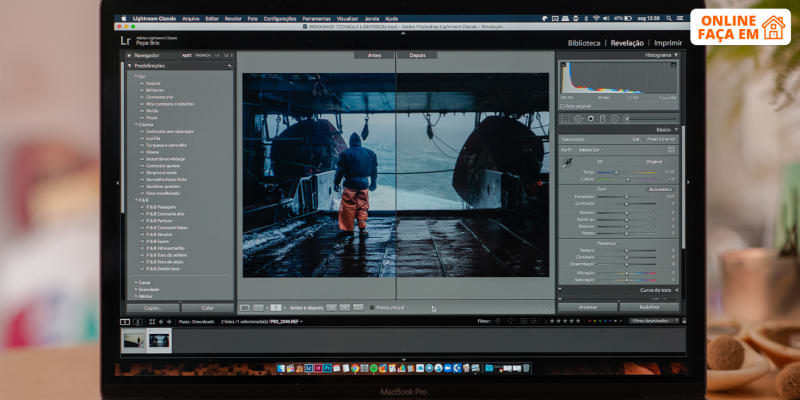Expand the Curva de tons panel
800x400 pixels.
click(676, 290)
